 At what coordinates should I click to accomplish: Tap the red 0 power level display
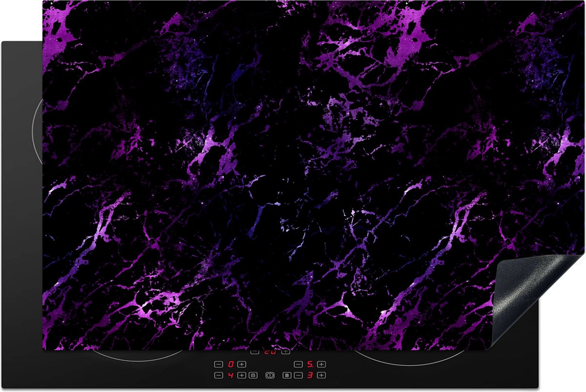coord(230,364)
